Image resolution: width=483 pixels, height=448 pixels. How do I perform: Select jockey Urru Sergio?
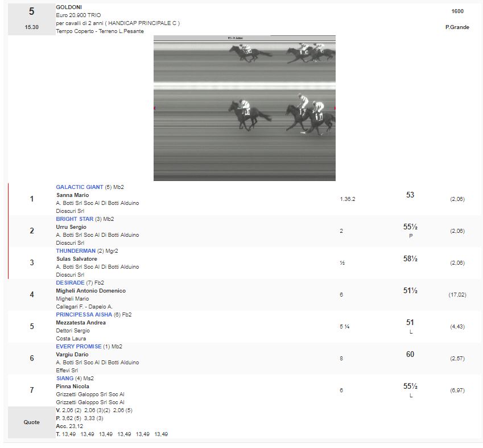tap(71, 227)
